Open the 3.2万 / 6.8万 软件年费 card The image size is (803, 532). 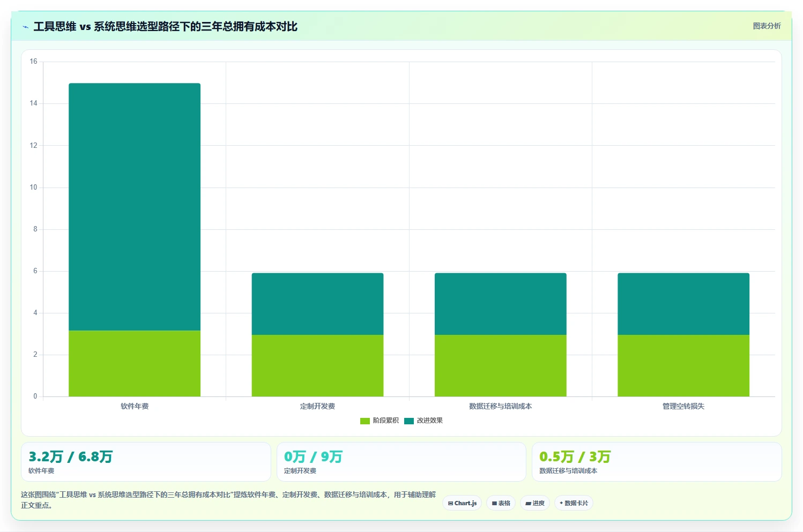pyautogui.click(x=146, y=462)
